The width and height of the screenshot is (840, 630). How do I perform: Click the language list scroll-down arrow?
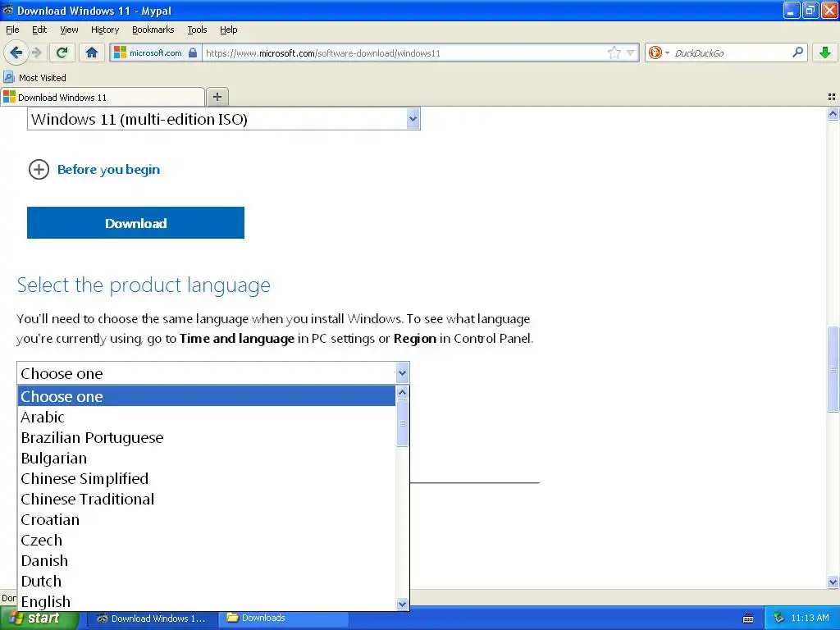click(402, 604)
